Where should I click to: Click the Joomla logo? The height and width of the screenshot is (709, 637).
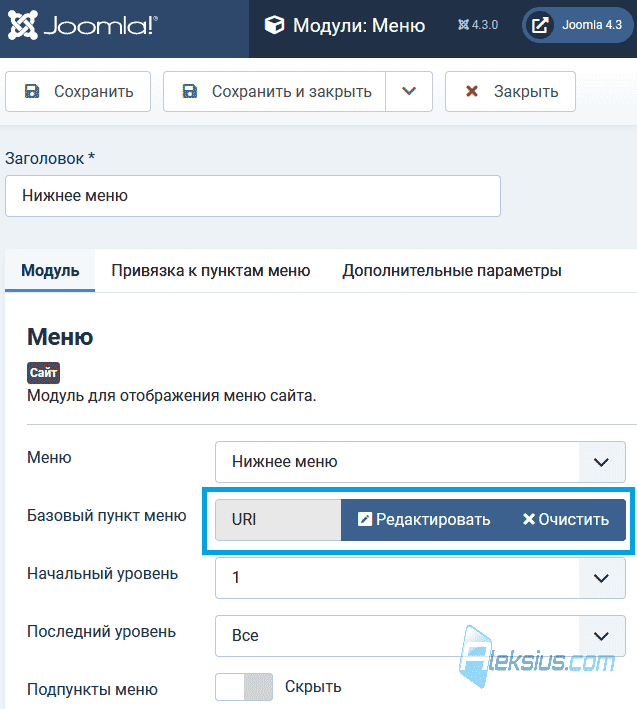[x=83, y=26]
